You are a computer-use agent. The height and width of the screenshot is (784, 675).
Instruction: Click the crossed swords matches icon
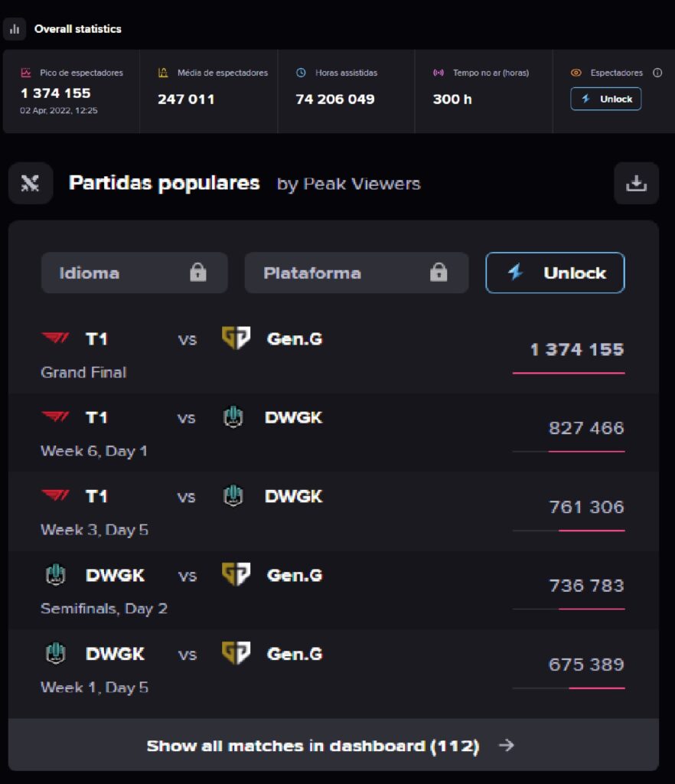tap(31, 184)
